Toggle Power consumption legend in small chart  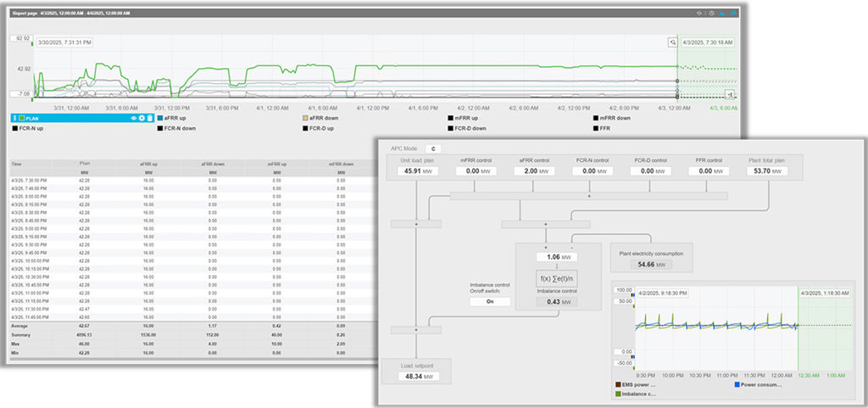757,384
